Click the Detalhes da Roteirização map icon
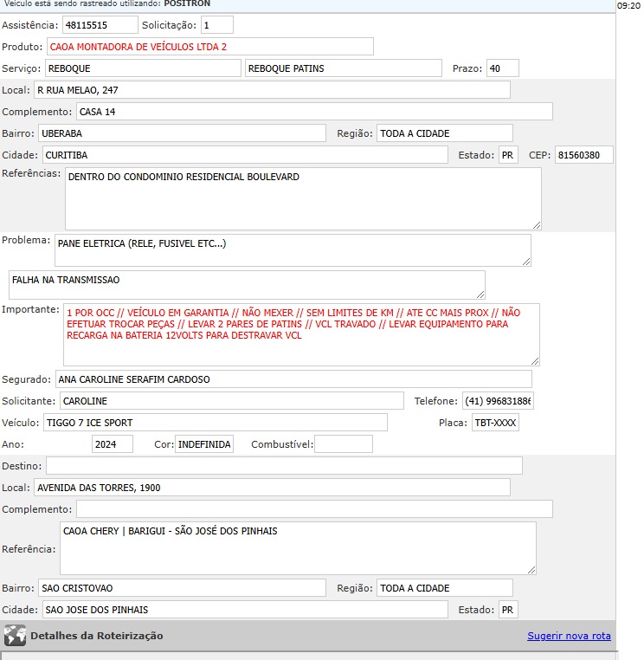 pyautogui.click(x=15, y=636)
